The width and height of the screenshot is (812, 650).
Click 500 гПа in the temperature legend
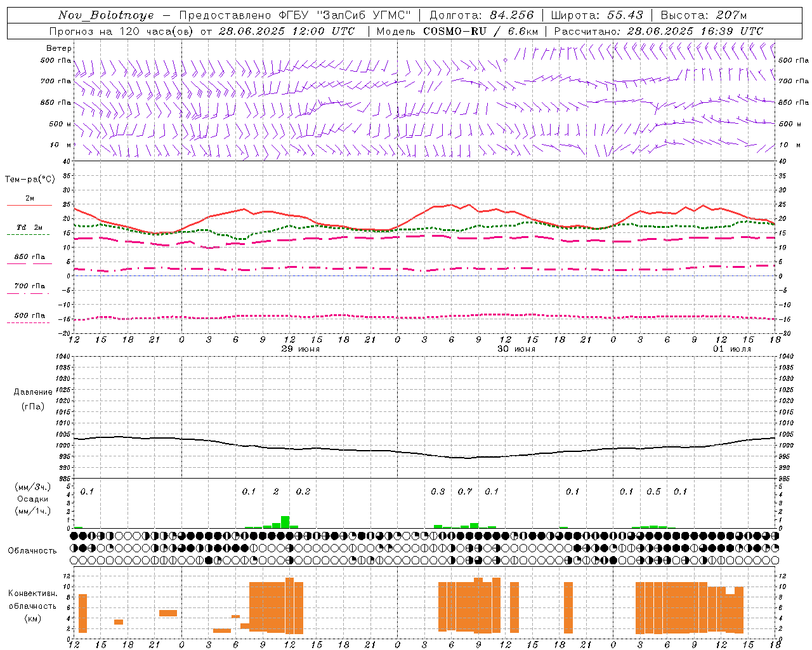(30, 315)
